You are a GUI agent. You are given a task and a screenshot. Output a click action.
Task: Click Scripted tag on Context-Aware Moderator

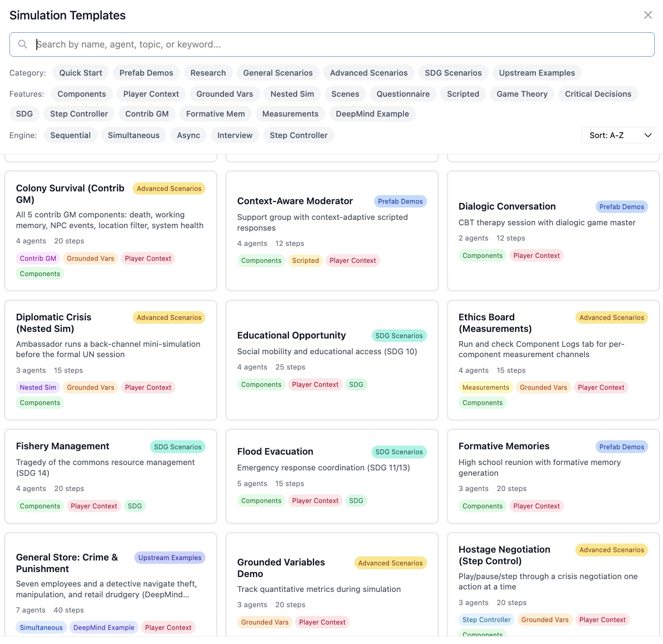pos(305,260)
